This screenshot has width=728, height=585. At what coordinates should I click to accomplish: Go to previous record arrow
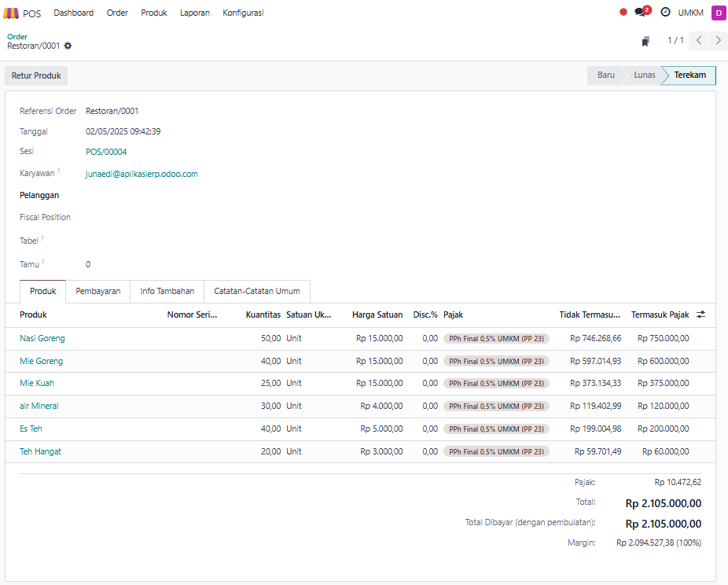coord(699,40)
